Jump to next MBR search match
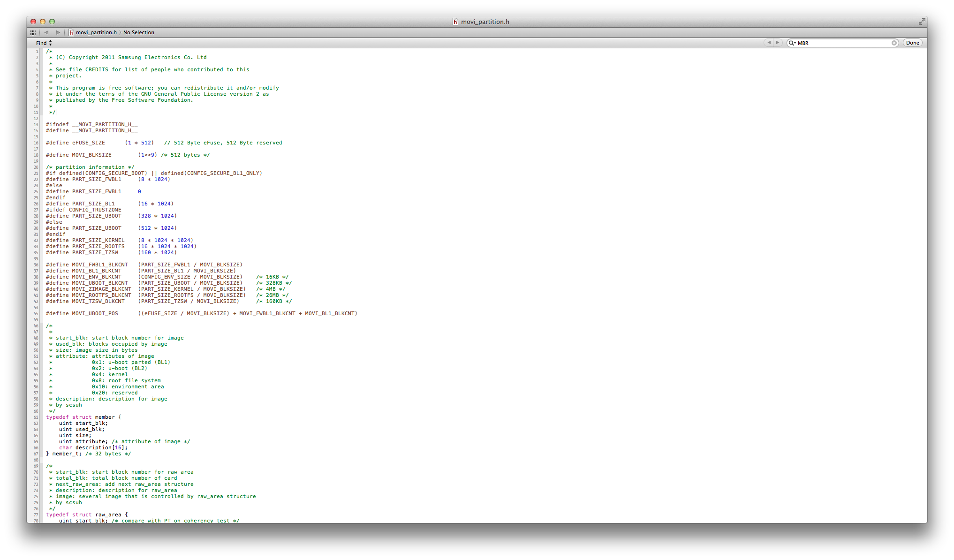Viewport: 954px width, 560px height. tap(778, 43)
